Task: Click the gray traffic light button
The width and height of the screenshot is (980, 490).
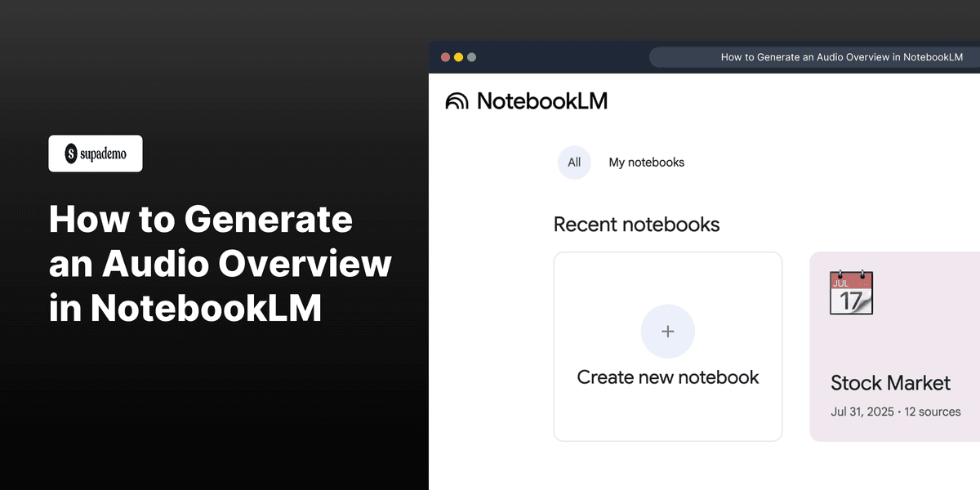Action: coord(471,57)
